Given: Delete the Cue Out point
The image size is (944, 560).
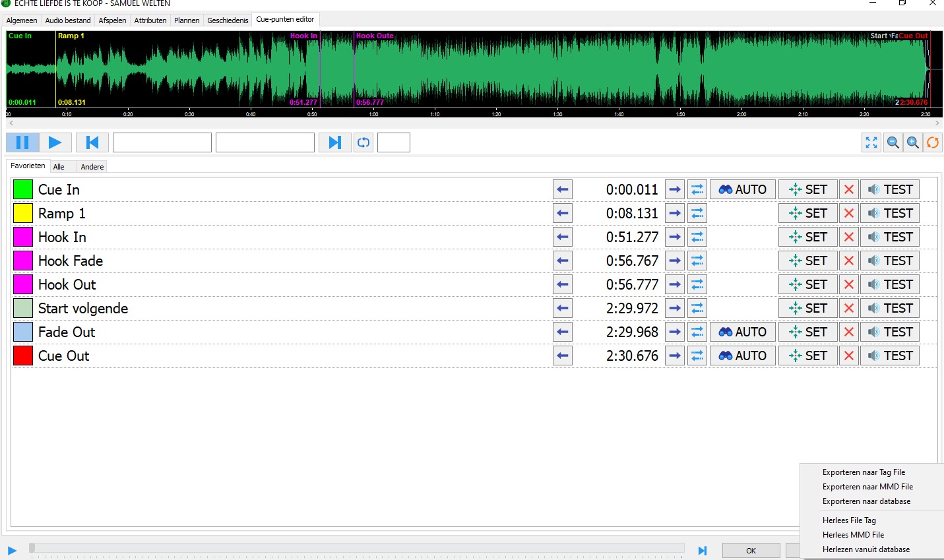Looking at the screenshot, I should point(849,356).
